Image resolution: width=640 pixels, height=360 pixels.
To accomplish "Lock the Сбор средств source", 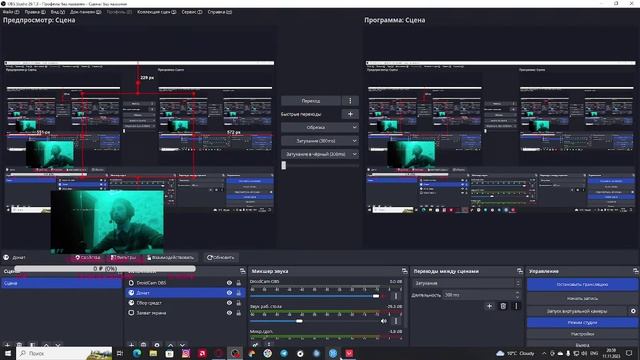I will click(239, 303).
